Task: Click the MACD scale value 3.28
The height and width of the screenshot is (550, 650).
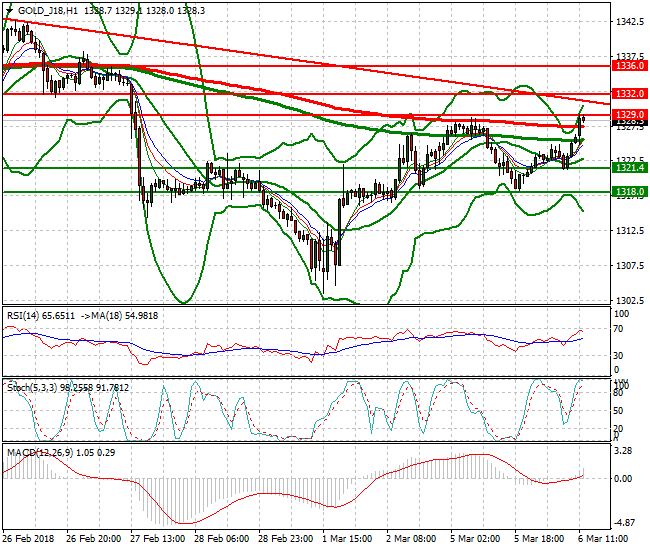Action: [x=623, y=451]
